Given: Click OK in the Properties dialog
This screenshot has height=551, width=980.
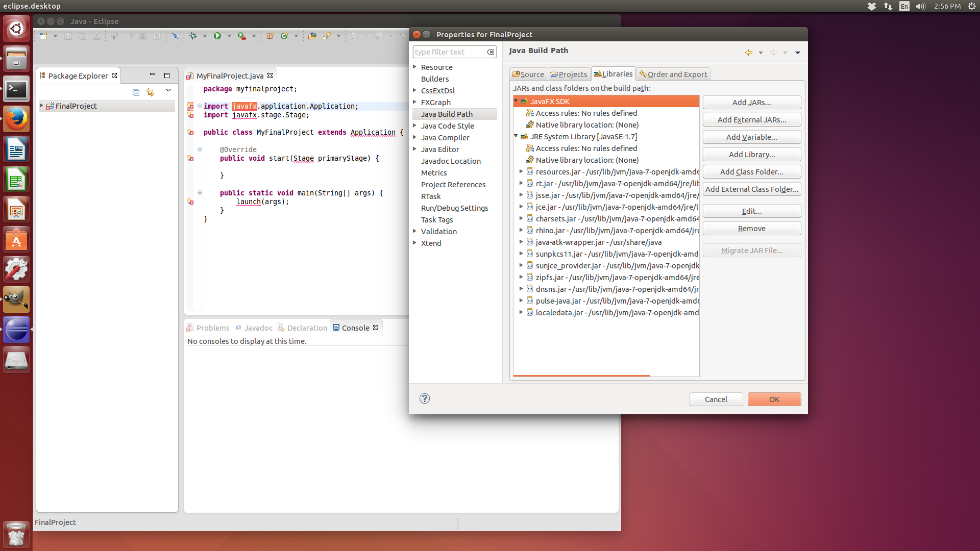Looking at the screenshot, I should pyautogui.click(x=774, y=399).
